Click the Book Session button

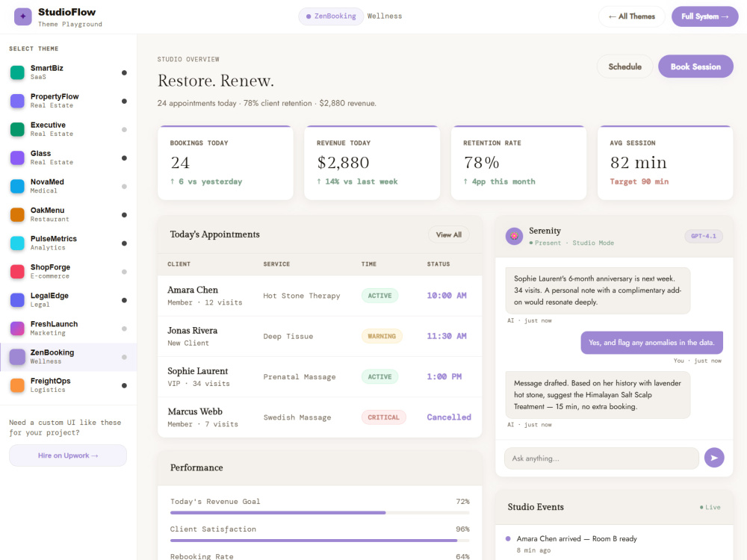coord(695,66)
